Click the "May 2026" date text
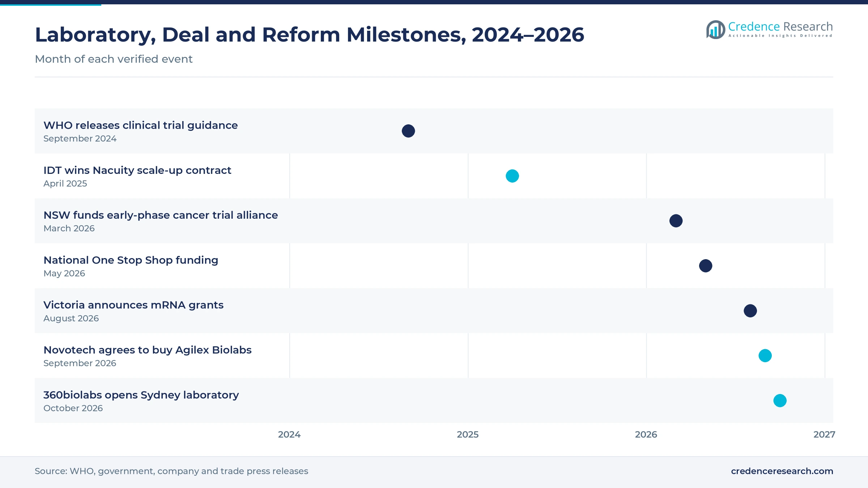The height and width of the screenshot is (488, 868). pyautogui.click(x=64, y=274)
